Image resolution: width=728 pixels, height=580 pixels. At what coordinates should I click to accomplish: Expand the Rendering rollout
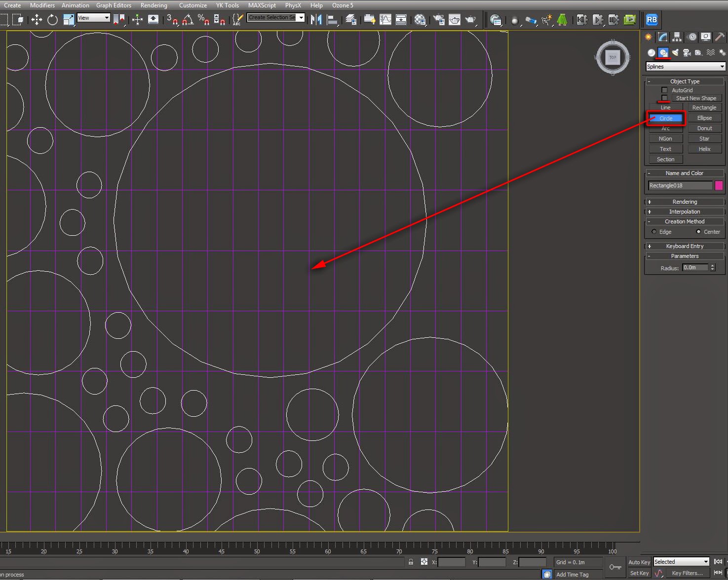point(685,202)
